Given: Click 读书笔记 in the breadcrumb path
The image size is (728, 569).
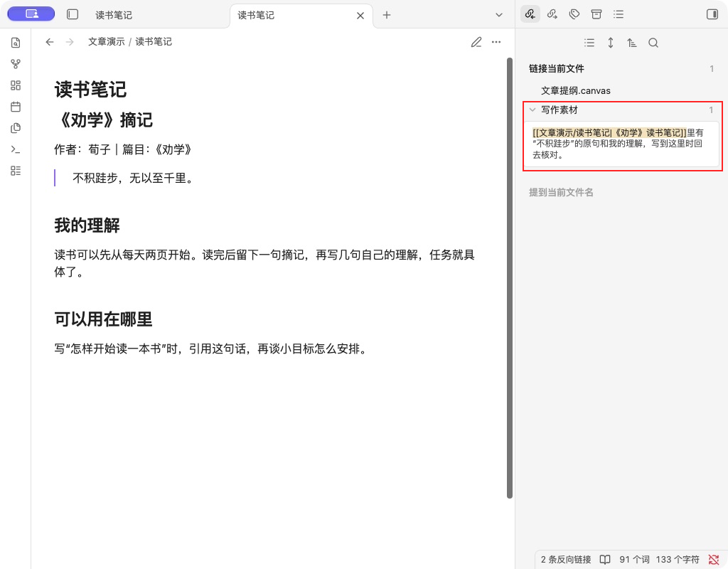Looking at the screenshot, I should pos(154,42).
